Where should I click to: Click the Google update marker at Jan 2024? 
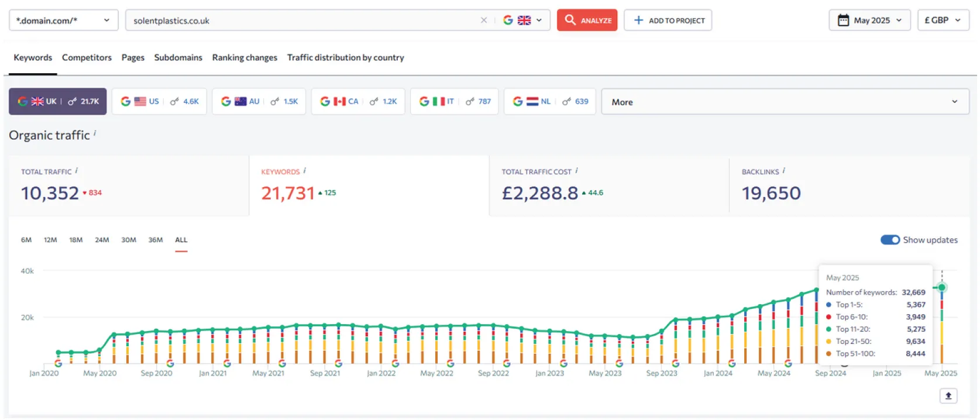coord(732,364)
